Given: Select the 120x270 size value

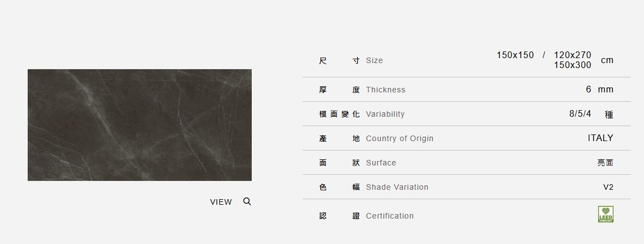Looking at the screenshot, I should click(572, 55).
